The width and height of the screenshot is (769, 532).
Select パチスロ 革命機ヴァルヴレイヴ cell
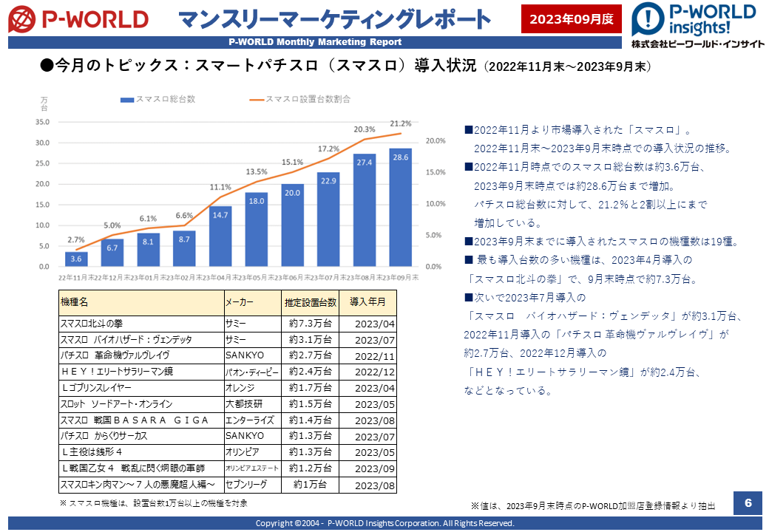pyautogui.click(x=141, y=355)
